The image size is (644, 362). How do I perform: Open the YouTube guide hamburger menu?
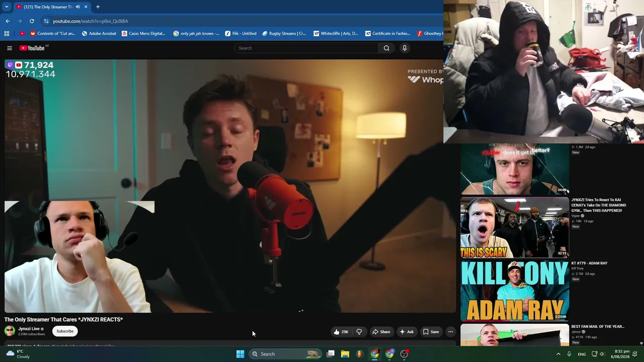[10, 48]
